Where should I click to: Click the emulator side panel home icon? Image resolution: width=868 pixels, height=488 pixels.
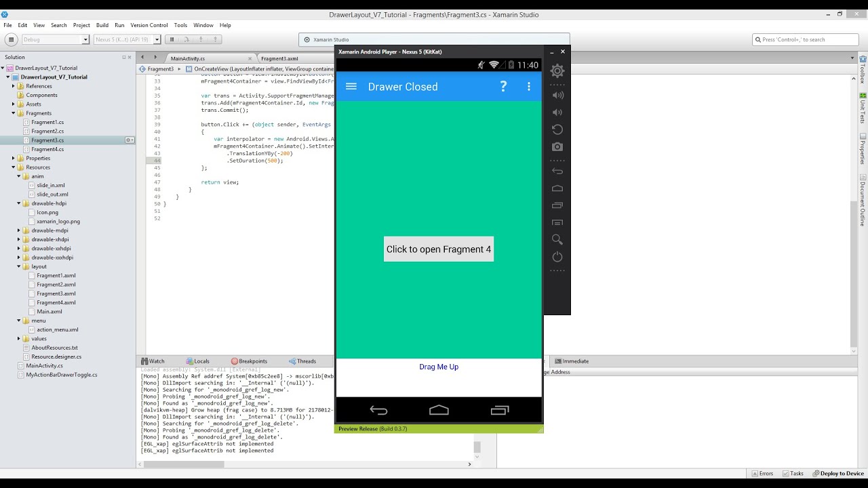pyautogui.click(x=557, y=188)
